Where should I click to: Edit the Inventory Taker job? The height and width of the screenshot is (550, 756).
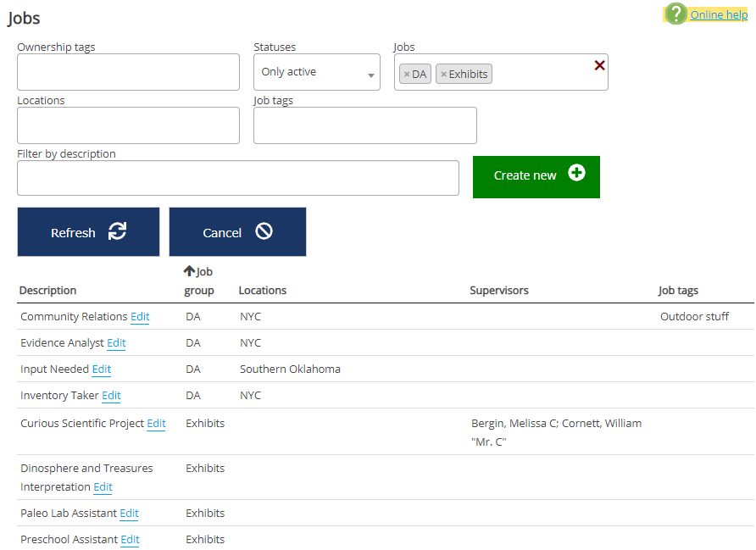coord(111,396)
